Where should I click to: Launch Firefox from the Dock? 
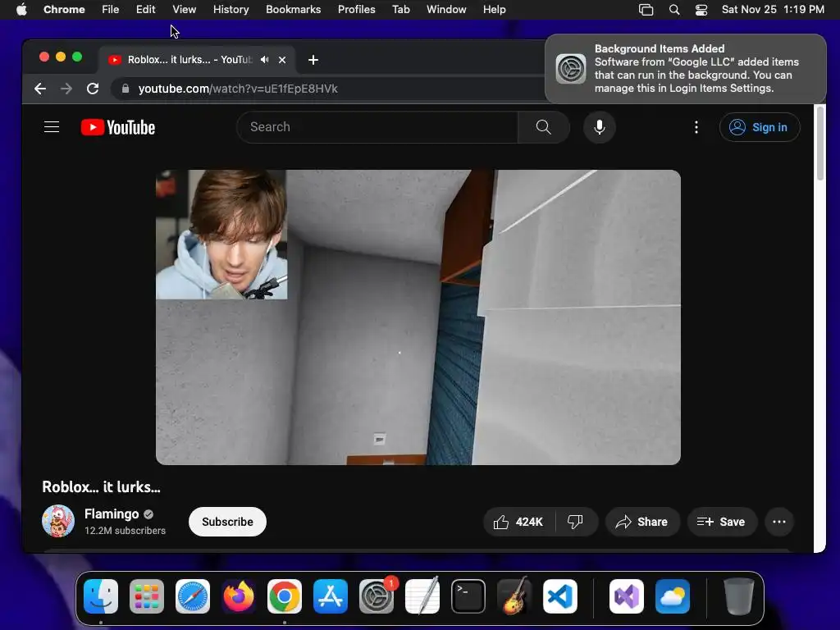239,596
